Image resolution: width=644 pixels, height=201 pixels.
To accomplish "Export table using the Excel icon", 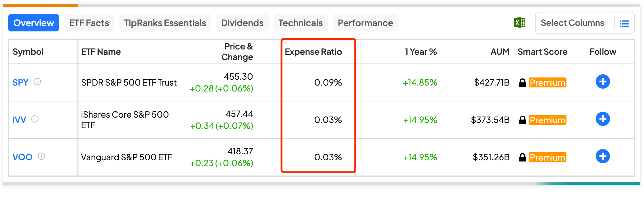I will 519,23.
